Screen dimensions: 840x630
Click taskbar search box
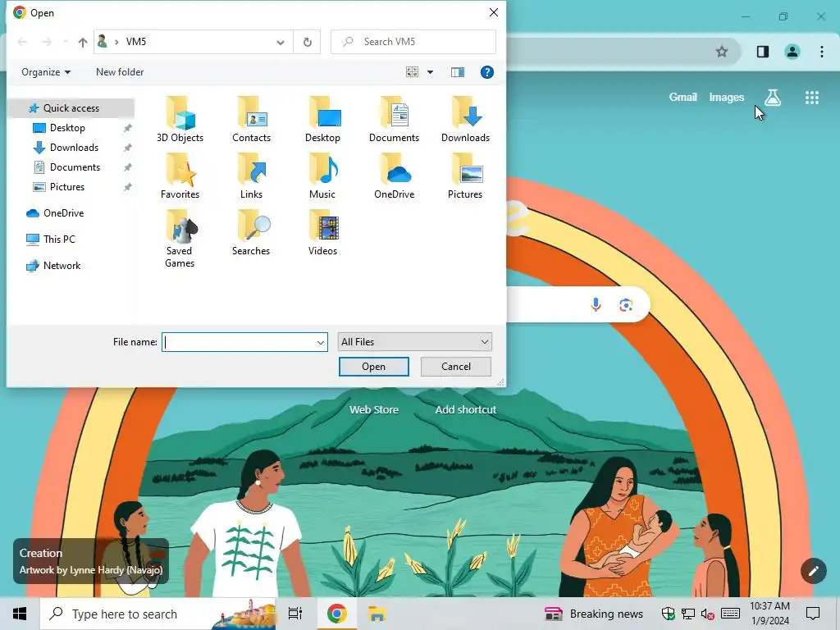click(158, 614)
